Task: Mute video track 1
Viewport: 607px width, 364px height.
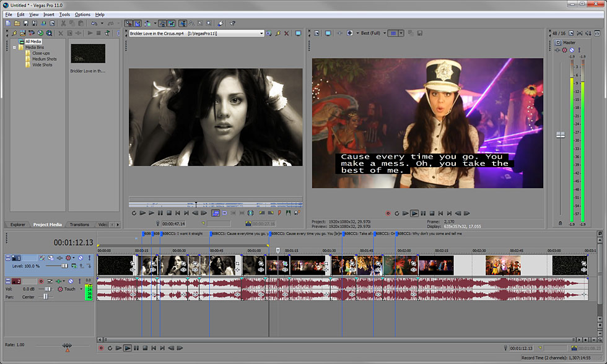Action: tap(81, 258)
